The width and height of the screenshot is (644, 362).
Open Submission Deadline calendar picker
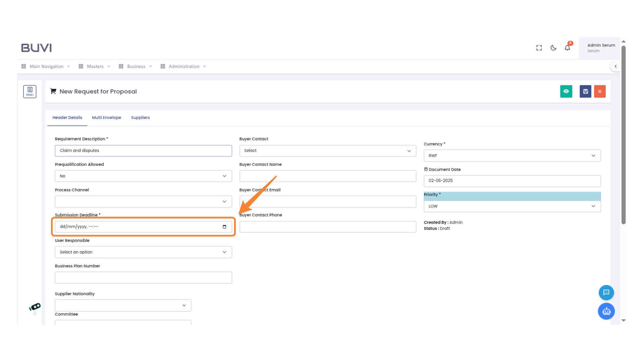224,227
